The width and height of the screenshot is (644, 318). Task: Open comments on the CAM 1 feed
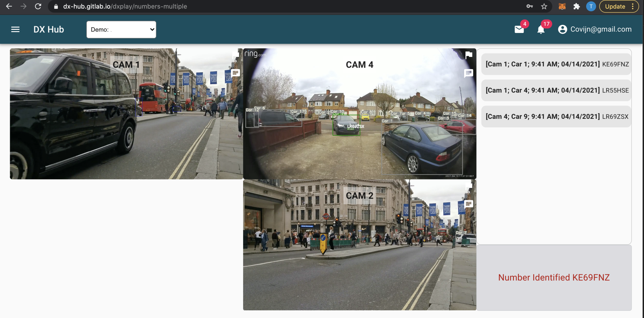235,73
